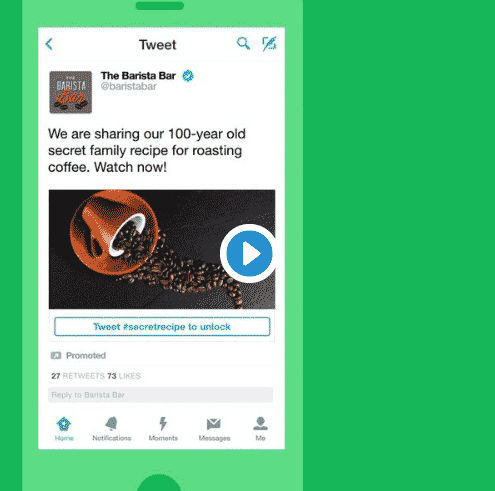Go to the Home tab

click(64, 429)
